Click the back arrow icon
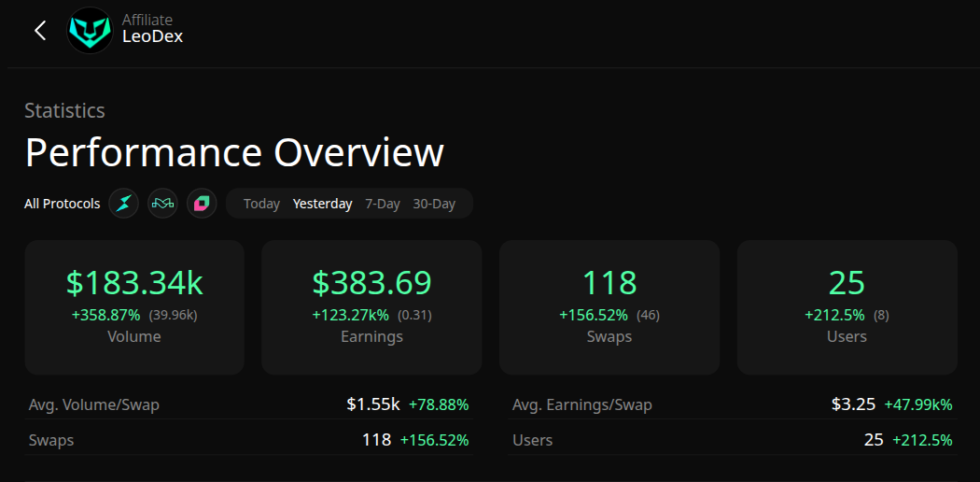 point(40,31)
